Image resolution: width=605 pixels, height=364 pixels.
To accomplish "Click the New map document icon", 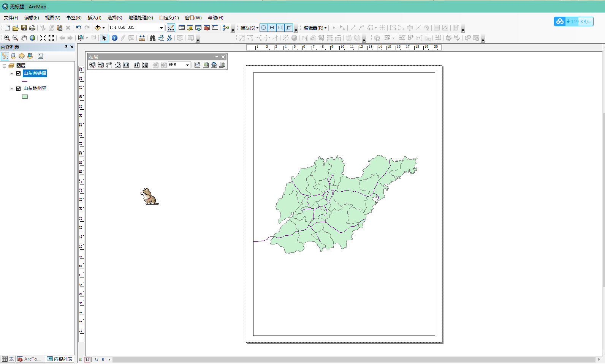I will point(7,28).
